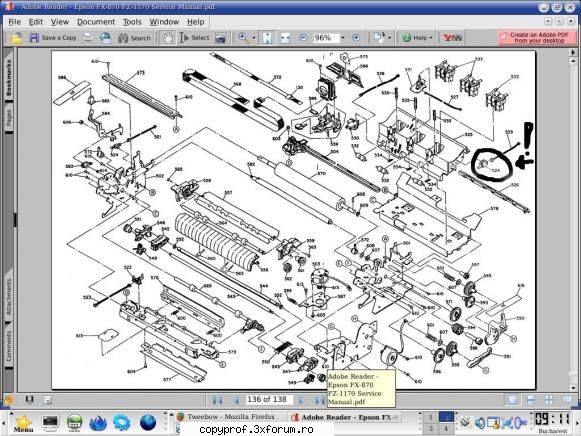
Task: Go to the previous page arrow
Action: click(x=235, y=400)
